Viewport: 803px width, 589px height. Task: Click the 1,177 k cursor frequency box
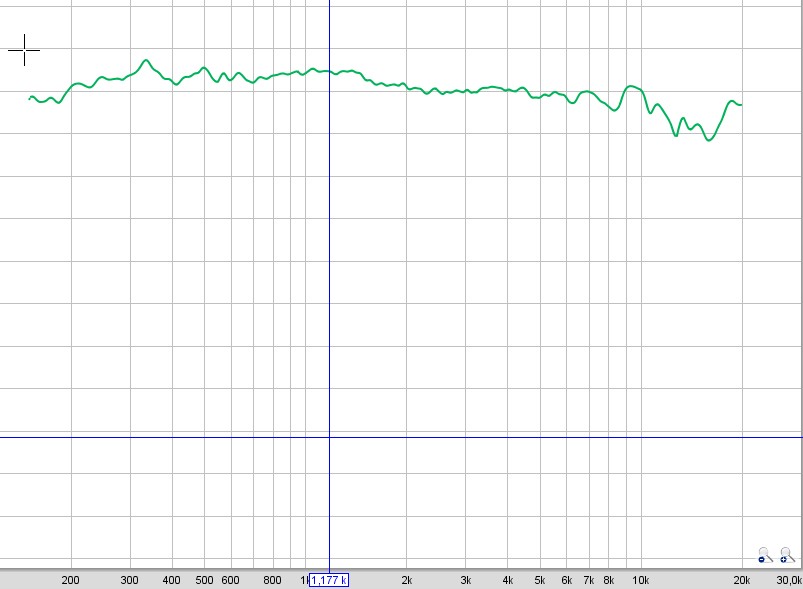[x=329, y=580]
